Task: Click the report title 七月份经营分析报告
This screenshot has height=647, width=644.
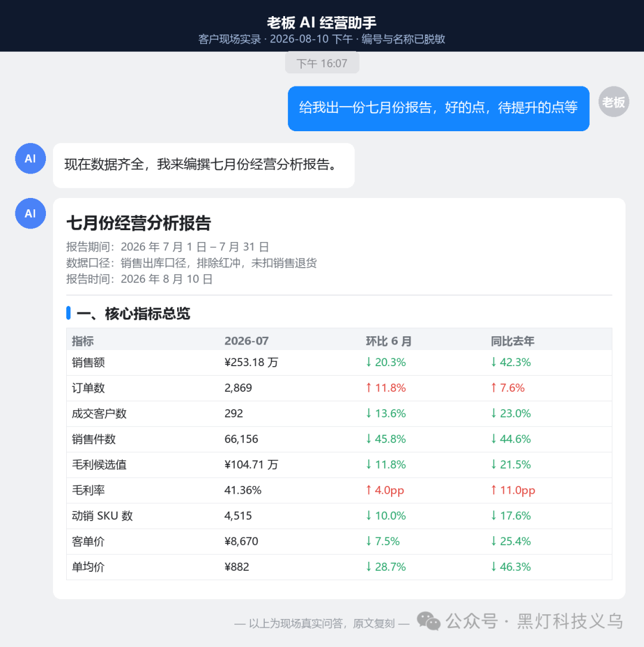Action: tap(138, 223)
